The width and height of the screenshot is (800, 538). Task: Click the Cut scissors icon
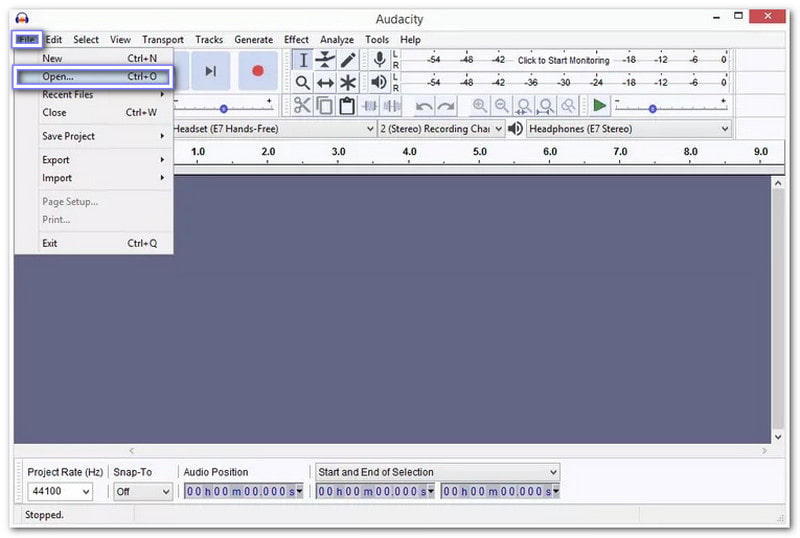point(302,106)
